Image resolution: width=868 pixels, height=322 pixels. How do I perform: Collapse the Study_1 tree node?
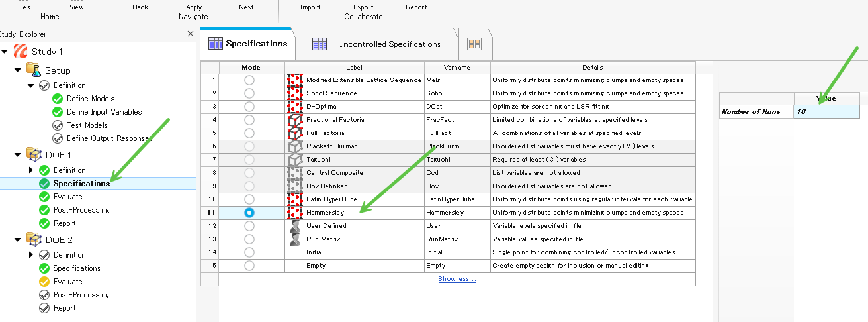5,52
